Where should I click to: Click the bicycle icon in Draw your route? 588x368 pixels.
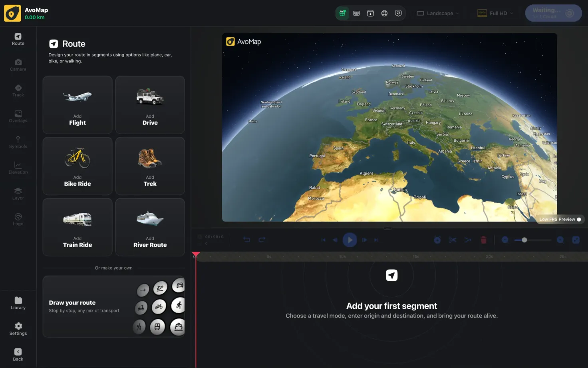pyautogui.click(x=159, y=307)
